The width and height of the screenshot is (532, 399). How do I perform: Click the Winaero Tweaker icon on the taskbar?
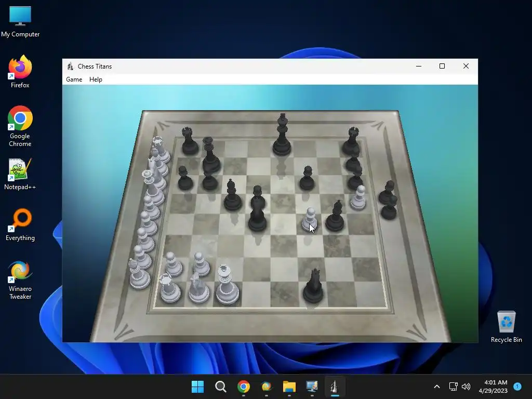[267, 387]
